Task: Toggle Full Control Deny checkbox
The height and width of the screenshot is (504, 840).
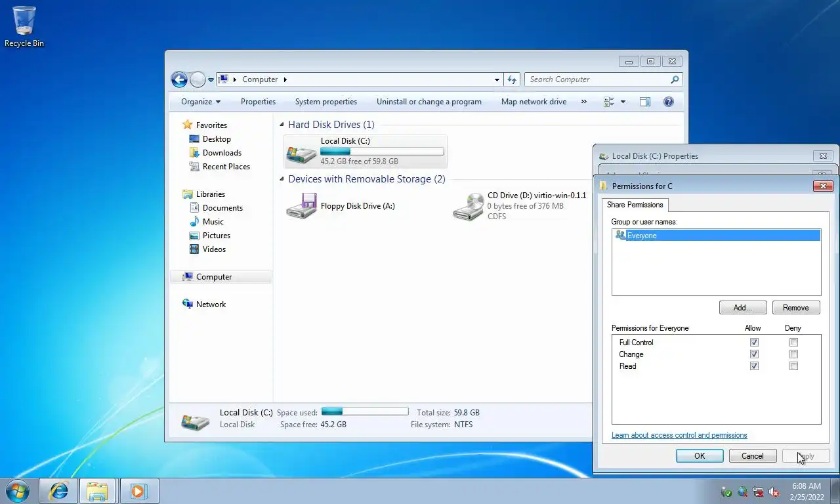Action: point(793,343)
